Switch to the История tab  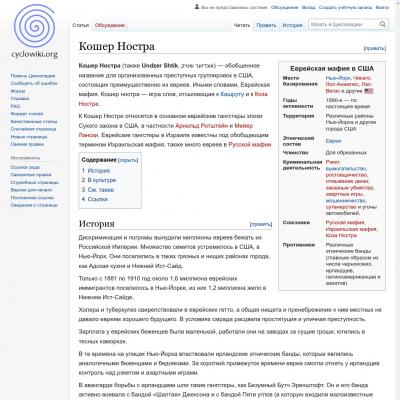(292, 25)
